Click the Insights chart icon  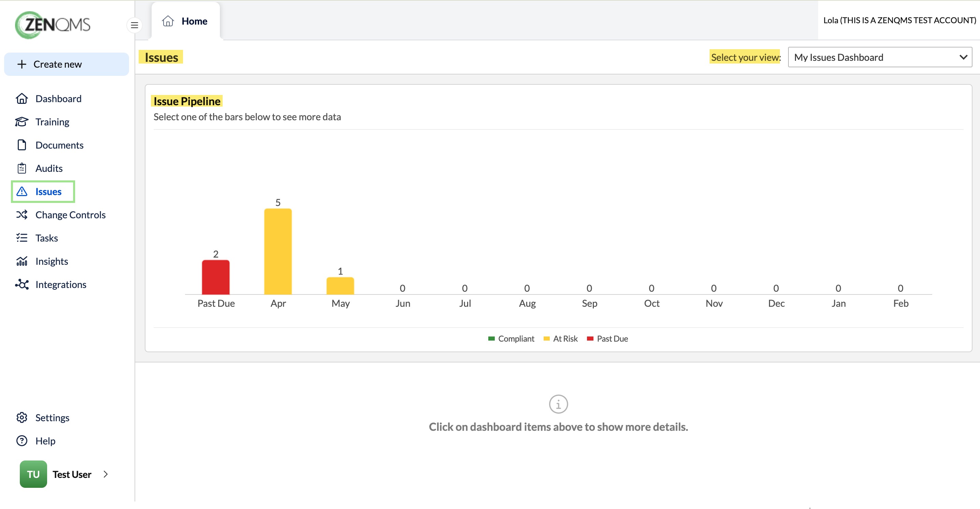[x=22, y=261]
